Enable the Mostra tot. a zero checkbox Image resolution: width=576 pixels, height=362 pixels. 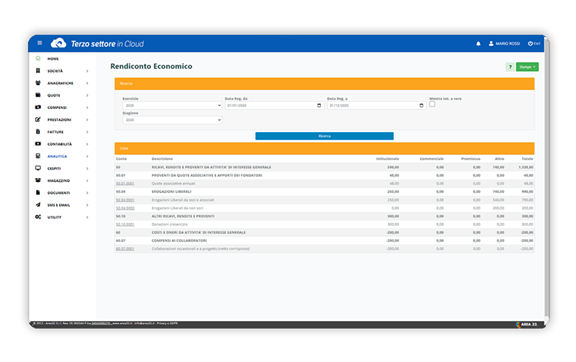pyautogui.click(x=432, y=104)
